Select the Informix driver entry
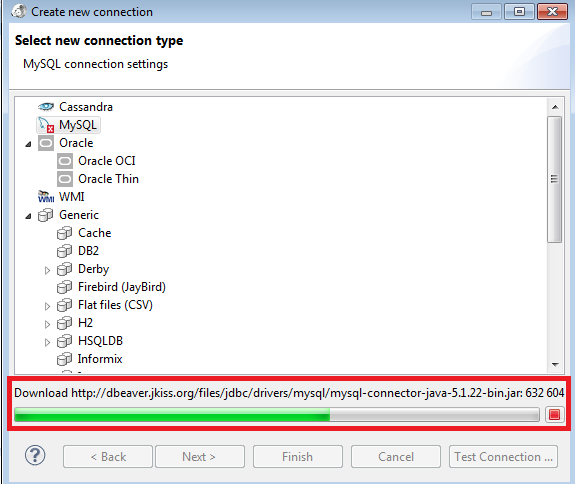The image size is (575, 484). [x=100, y=359]
